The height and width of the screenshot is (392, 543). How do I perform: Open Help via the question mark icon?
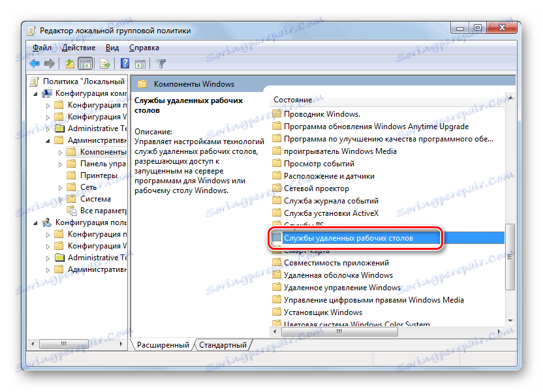point(125,64)
